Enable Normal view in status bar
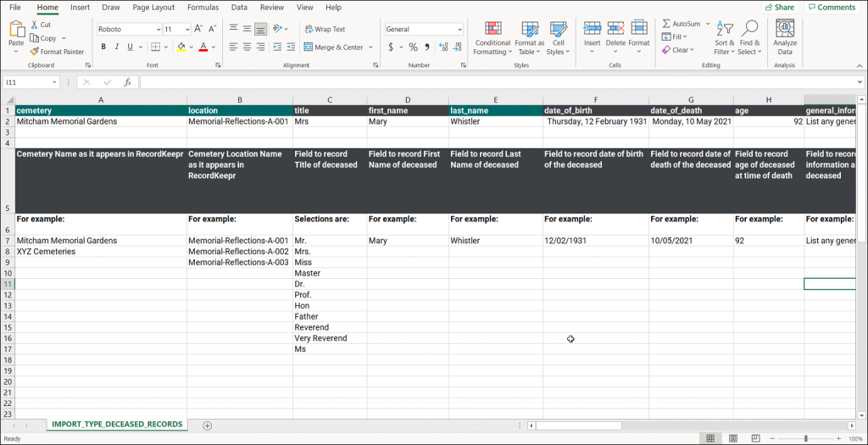This screenshot has width=868, height=445. coord(709,438)
